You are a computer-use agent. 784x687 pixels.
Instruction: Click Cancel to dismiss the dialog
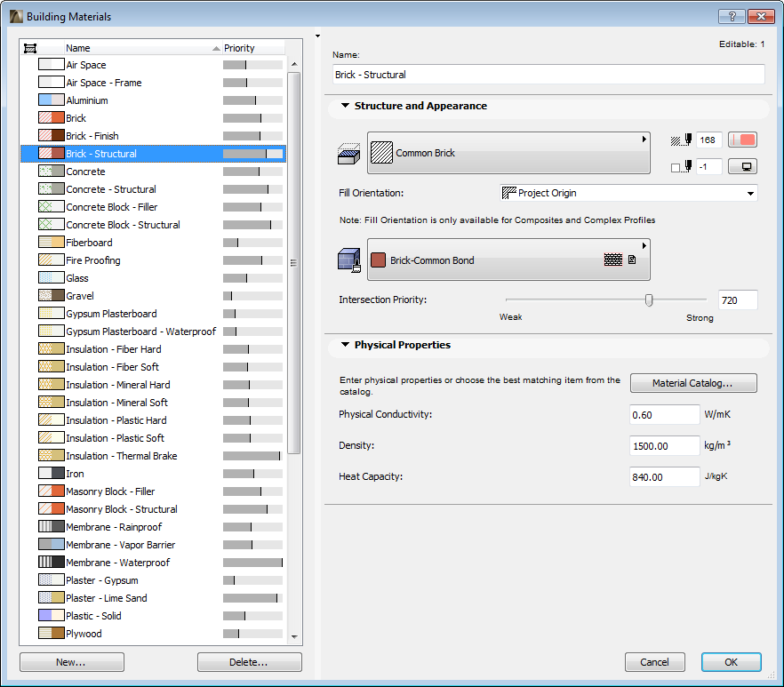(x=654, y=662)
